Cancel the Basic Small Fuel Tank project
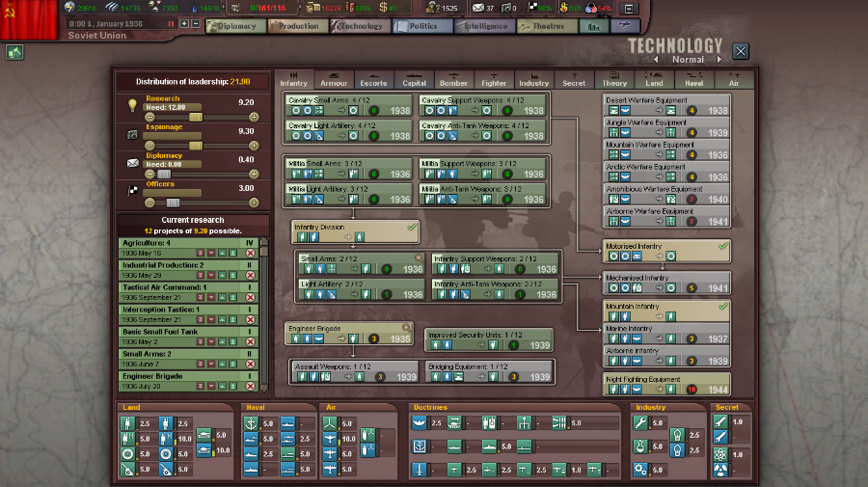This screenshot has height=487, width=868. coord(250,341)
